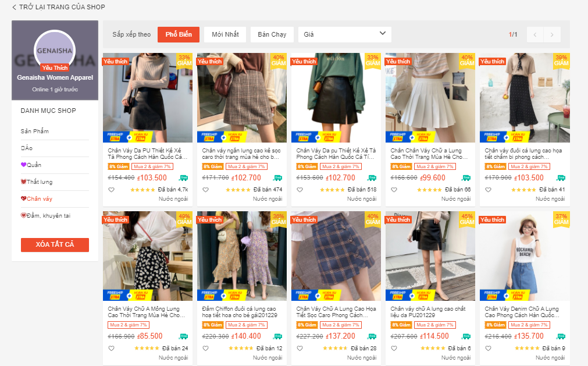Go to the next page with the right arrow
The image size is (588, 366).
[551, 34]
